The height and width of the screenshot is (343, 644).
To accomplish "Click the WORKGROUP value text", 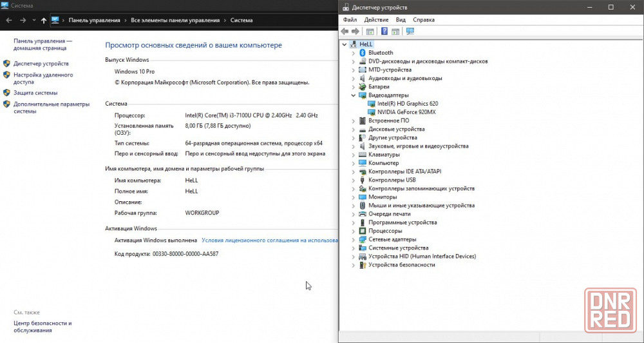I will (202, 213).
